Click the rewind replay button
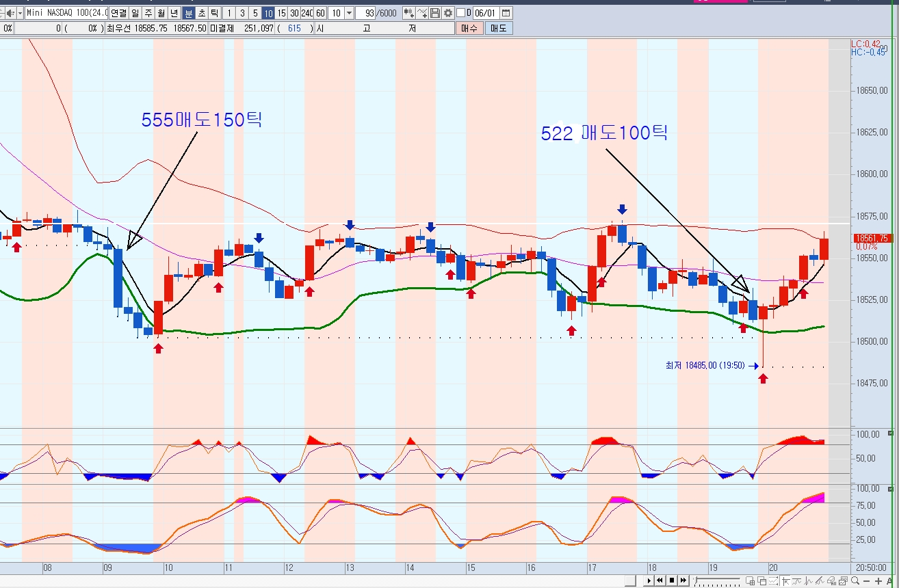Viewport: 899px width, 588px height. click(x=660, y=580)
